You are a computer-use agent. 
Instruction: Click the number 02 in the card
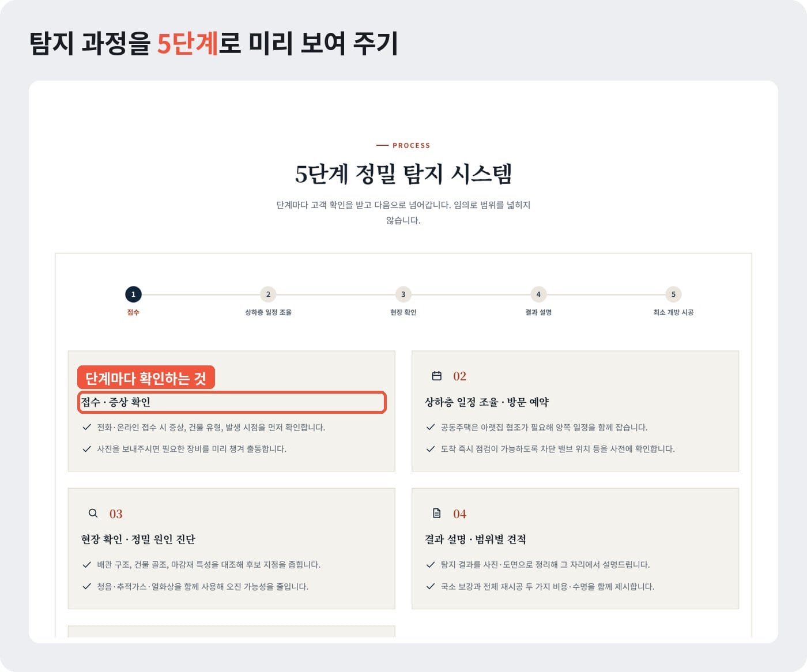(x=459, y=376)
